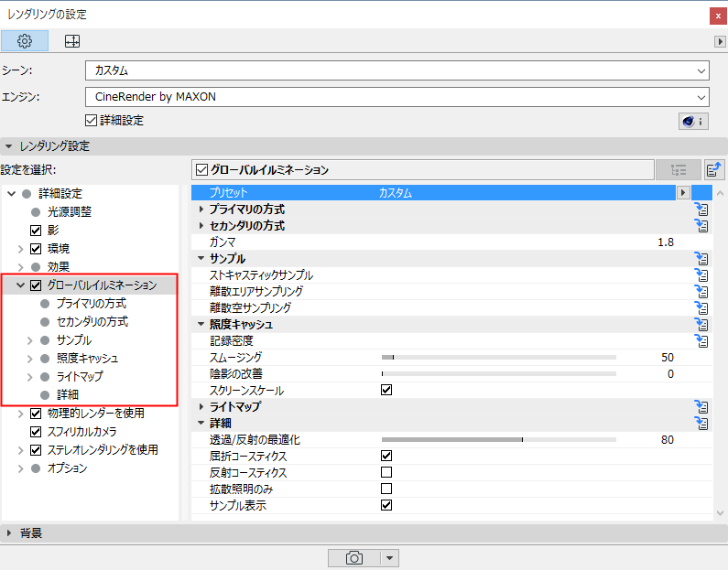Click the jump icon for 詳細 group
This screenshot has width=728, height=570.
tap(701, 423)
